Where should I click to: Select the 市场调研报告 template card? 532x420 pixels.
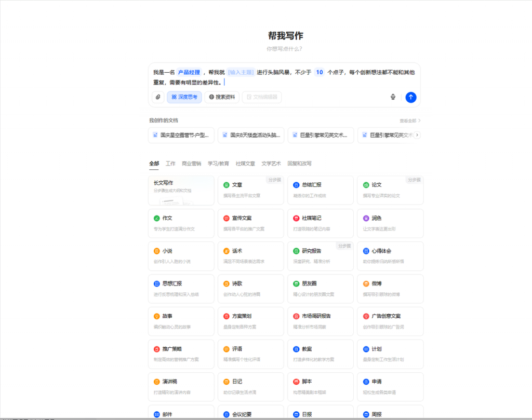tap(320, 321)
